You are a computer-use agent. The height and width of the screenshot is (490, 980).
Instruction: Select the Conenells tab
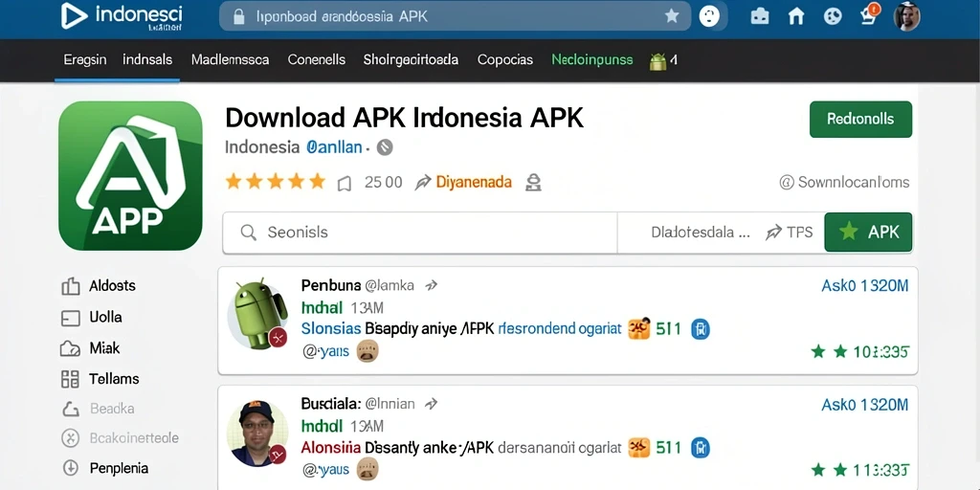coord(316,60)
